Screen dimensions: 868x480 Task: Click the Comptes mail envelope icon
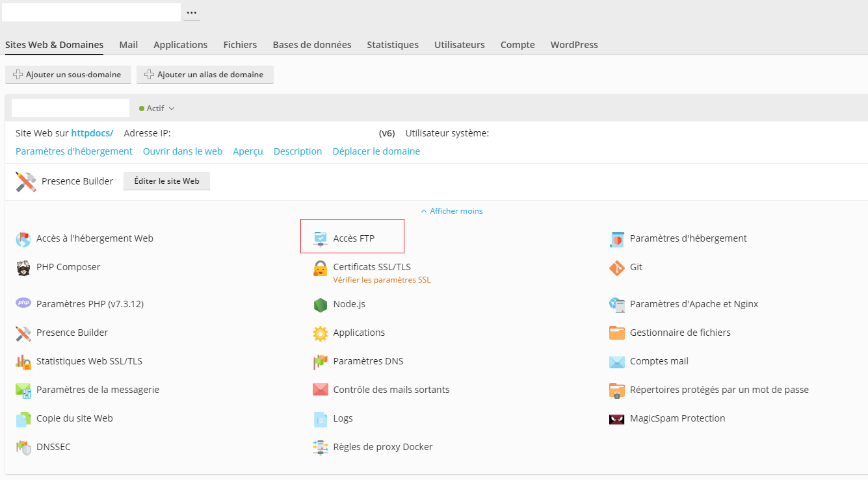click(617, 362)
